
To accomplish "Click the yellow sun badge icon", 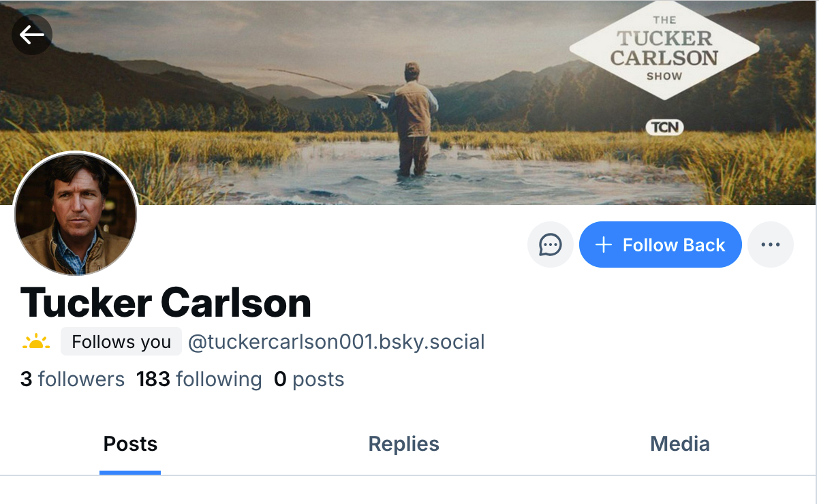I will pyautogui.click(x=35, y=342).
